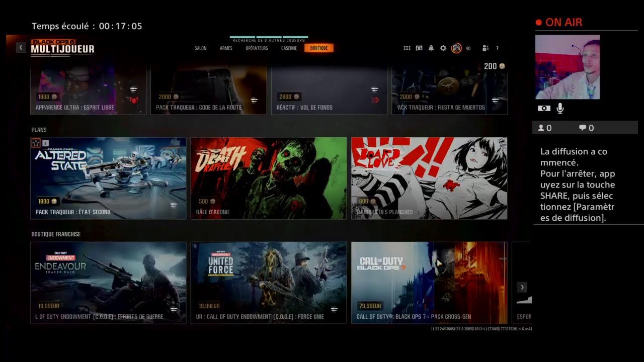Image resolution: width=644 pixels, height=362 pixels.
Task: Open the Réactif : Vol de Fonds bundle
Action: [x=329, y=90]
